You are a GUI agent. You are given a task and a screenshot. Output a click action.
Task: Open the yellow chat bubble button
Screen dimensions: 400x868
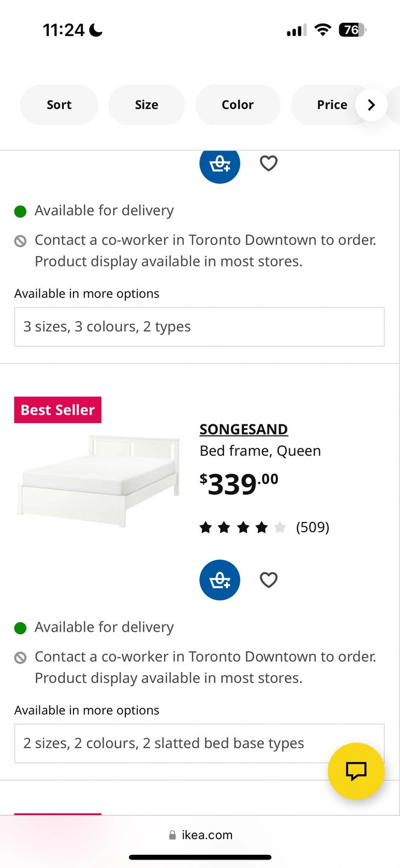356,771
